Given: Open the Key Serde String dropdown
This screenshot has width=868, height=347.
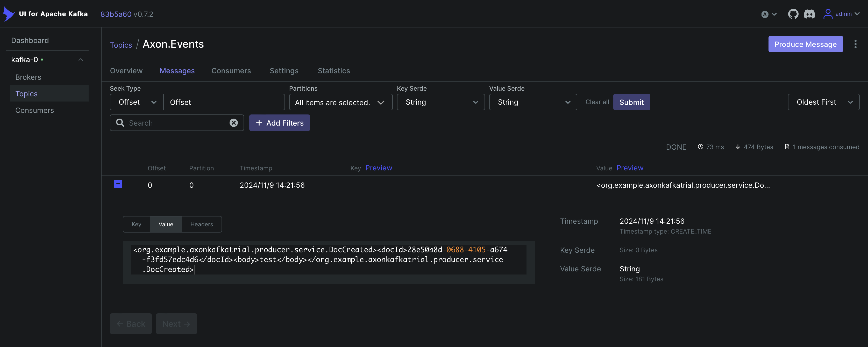Looking at the screenshot, I should click(440, 102).
